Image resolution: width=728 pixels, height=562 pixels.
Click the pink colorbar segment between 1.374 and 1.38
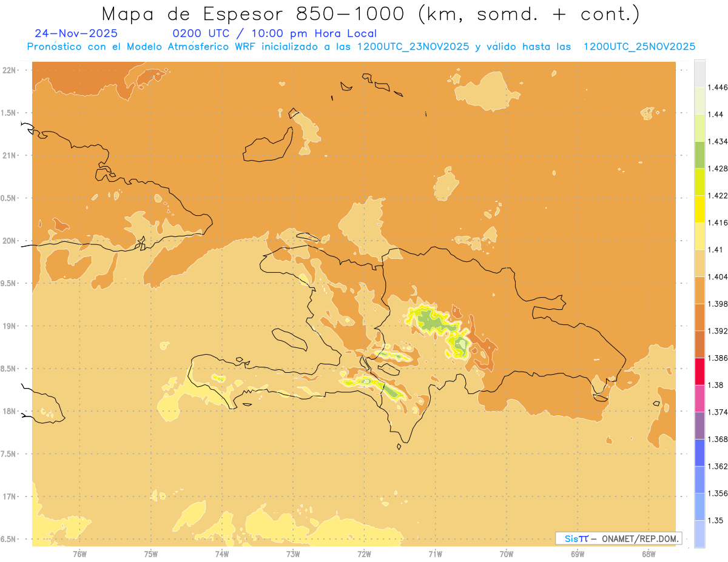tap(699, 398)
